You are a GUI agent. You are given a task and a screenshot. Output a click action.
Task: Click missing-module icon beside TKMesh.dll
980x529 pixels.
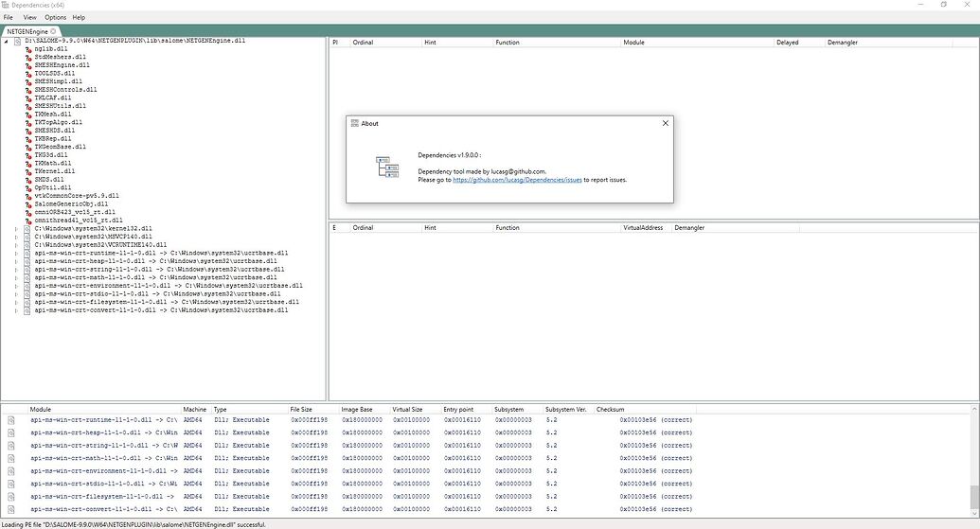28,115
